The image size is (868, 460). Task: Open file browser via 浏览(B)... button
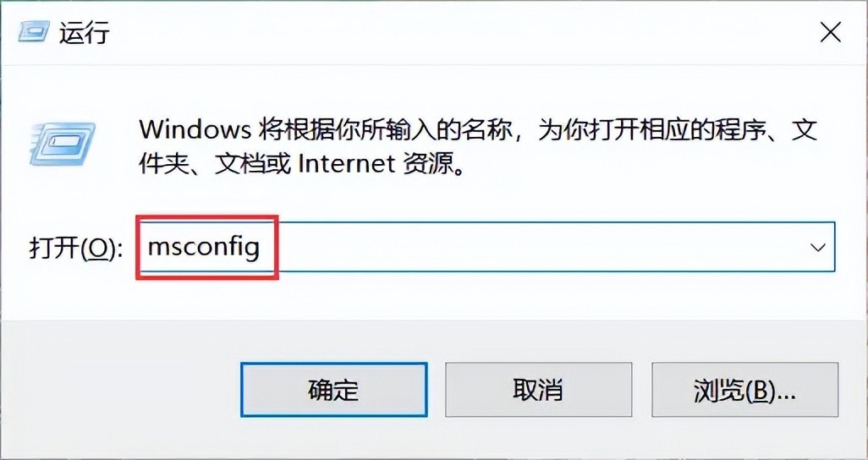click(744, 390)
